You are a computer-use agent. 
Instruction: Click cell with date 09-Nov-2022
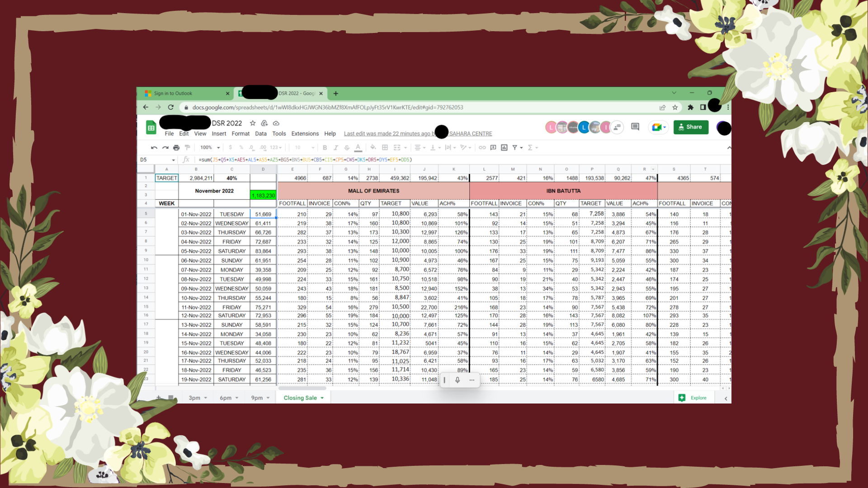[196, 289]
